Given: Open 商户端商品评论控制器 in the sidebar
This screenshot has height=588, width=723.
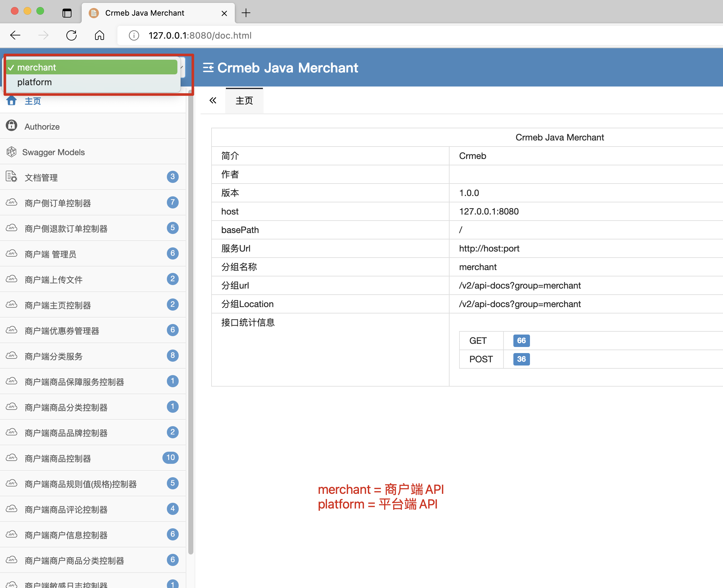Looking at the screenshot, I should (93, 509).
